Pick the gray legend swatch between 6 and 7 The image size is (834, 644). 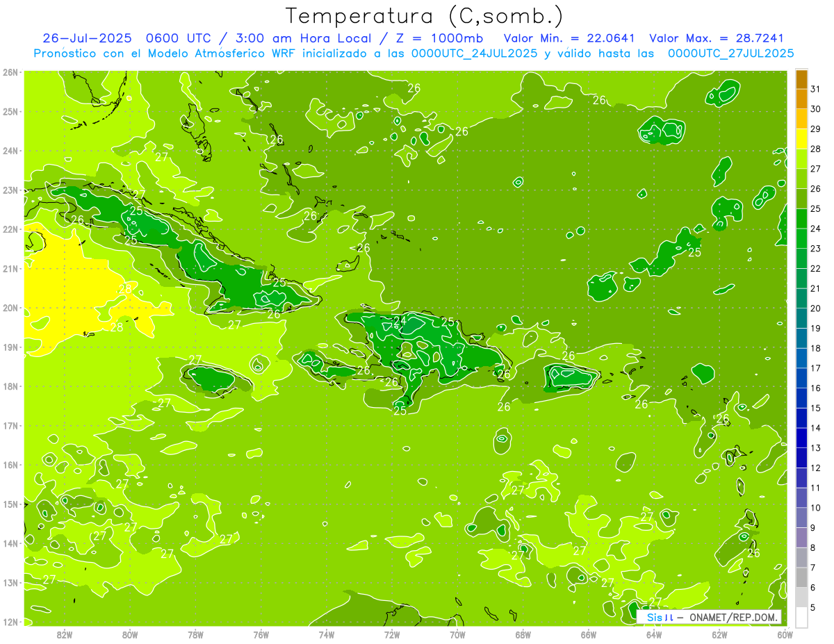801,577
